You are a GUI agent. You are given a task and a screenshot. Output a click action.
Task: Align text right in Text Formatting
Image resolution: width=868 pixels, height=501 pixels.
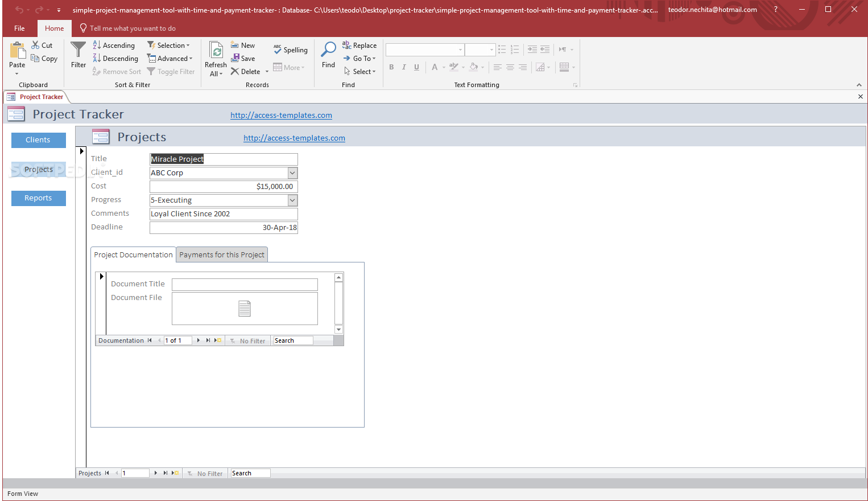coord(522,67)
